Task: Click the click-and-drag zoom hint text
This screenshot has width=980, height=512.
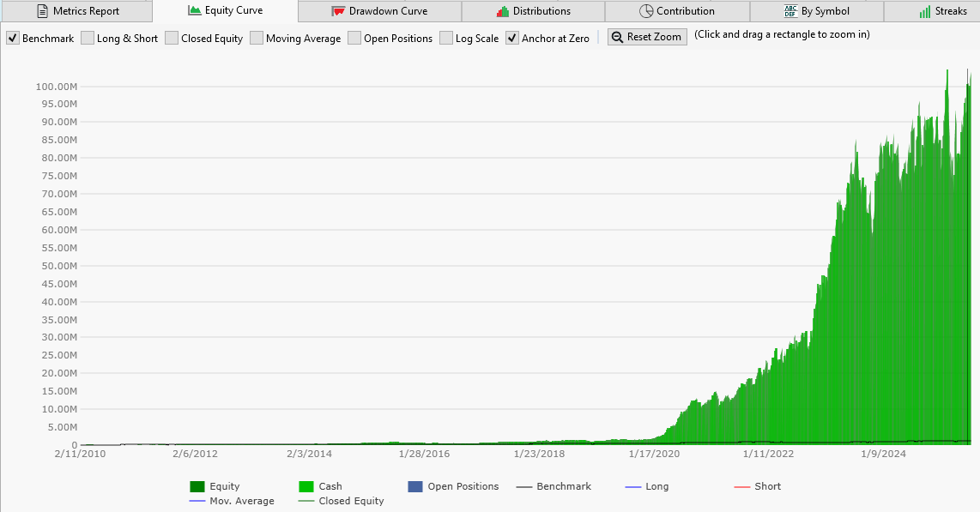Action: coord(782,34)
